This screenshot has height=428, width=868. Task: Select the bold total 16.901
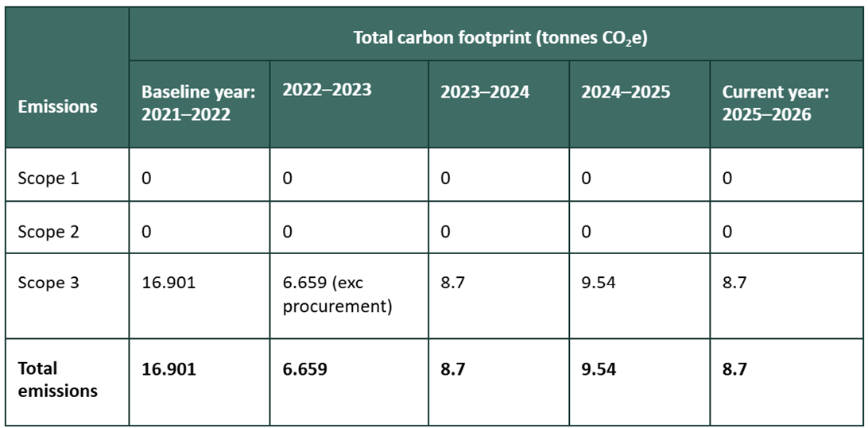pyautogui.click(x=169, y=368)
